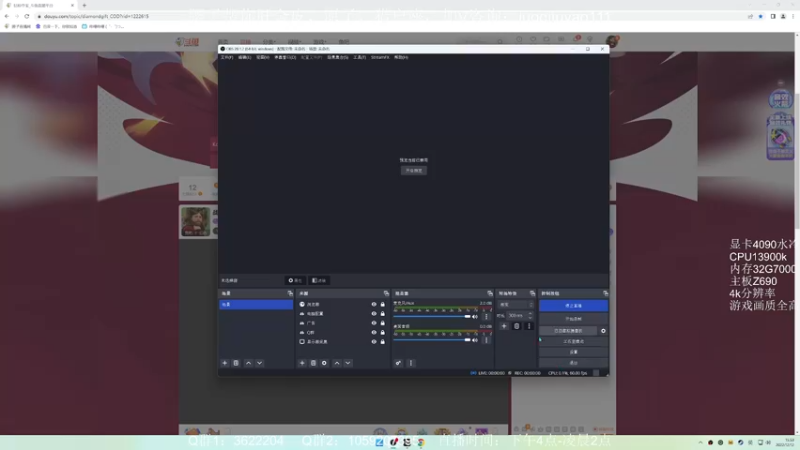Image resolution: width=800 pixels, height=450 pixels.
Task: Pop out the Scene Transitions dock
Action: [x=532, y=293]
